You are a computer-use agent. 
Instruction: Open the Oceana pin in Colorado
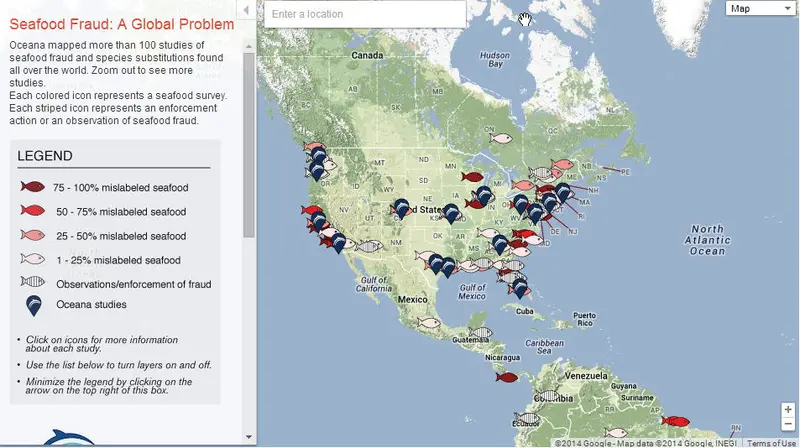402,208
